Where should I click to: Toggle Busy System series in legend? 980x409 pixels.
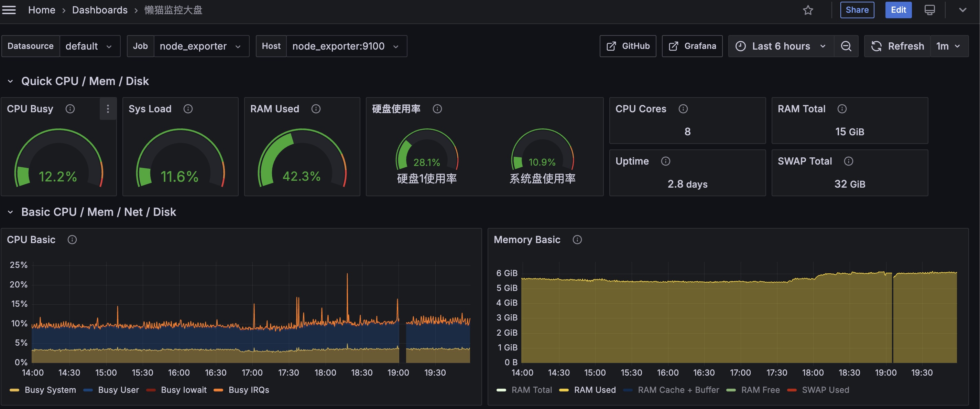pyautogui.click(x=43, y=390)
